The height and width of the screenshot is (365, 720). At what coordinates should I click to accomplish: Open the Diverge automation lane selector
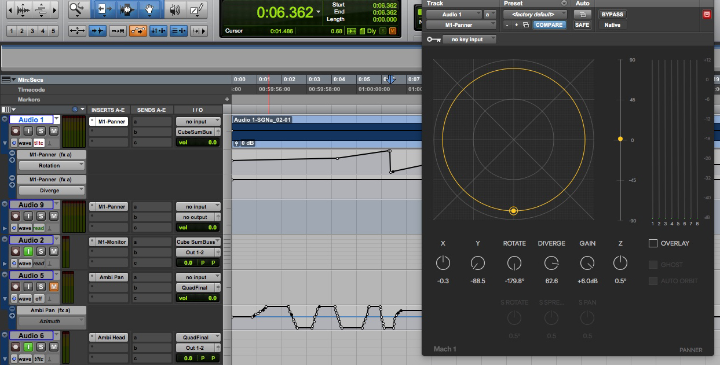click(51, 190)
